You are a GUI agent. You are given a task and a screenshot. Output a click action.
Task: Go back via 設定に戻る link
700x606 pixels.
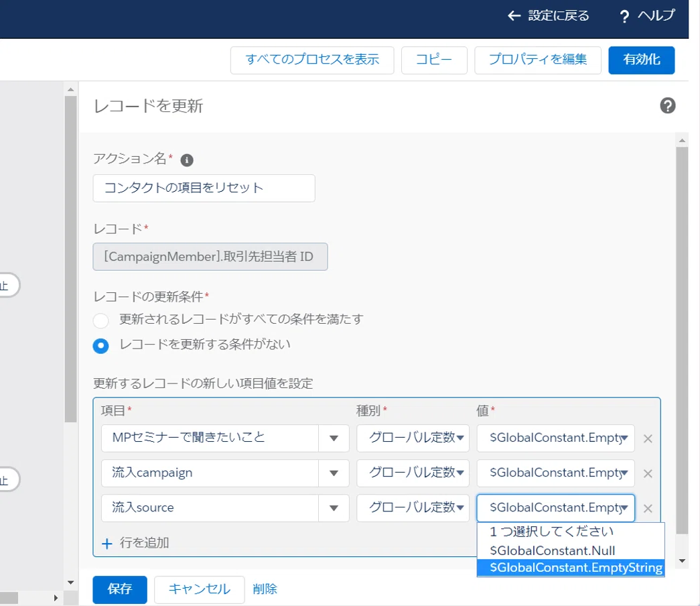[559, 16]
